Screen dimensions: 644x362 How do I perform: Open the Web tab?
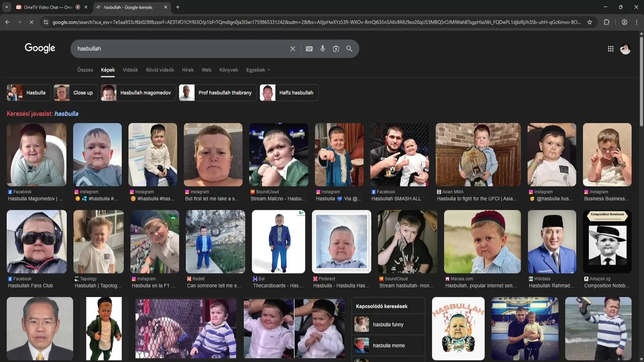click(x=206, y=70)
